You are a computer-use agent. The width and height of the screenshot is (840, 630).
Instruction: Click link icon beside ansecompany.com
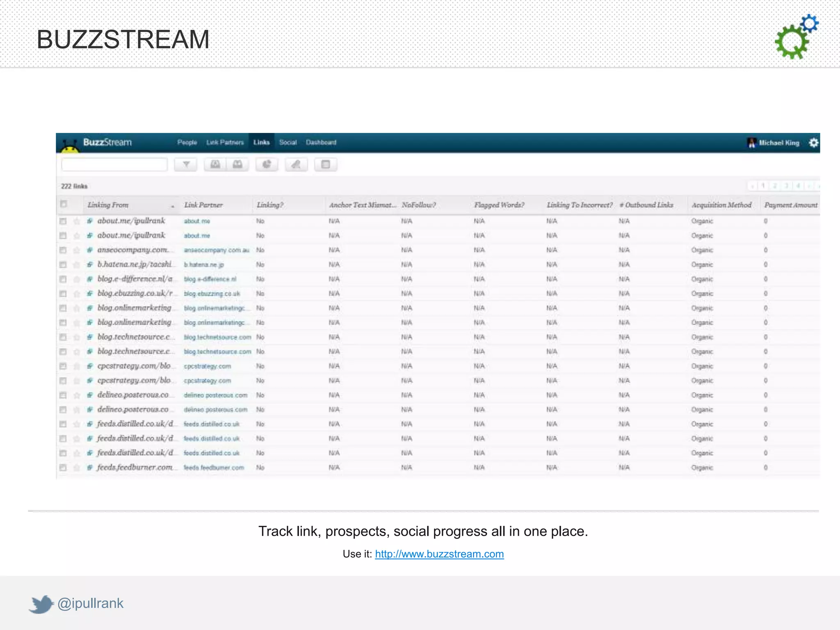tap(90, 250)
